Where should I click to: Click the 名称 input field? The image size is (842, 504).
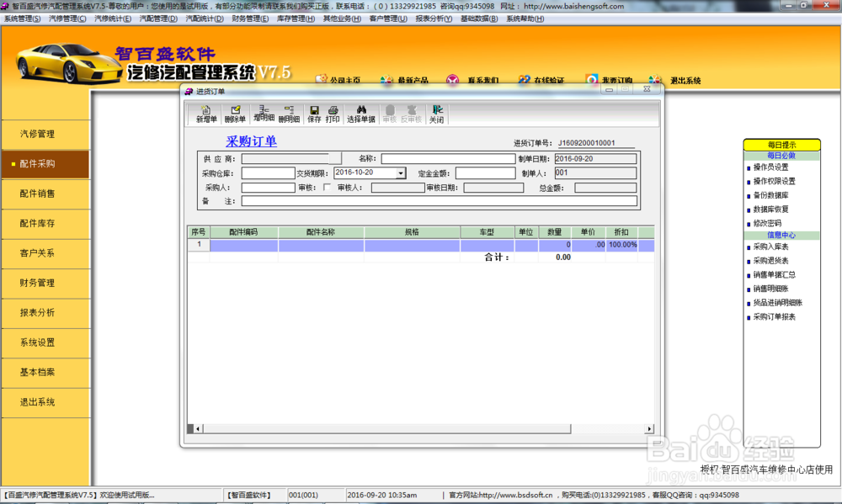point(449,159)
